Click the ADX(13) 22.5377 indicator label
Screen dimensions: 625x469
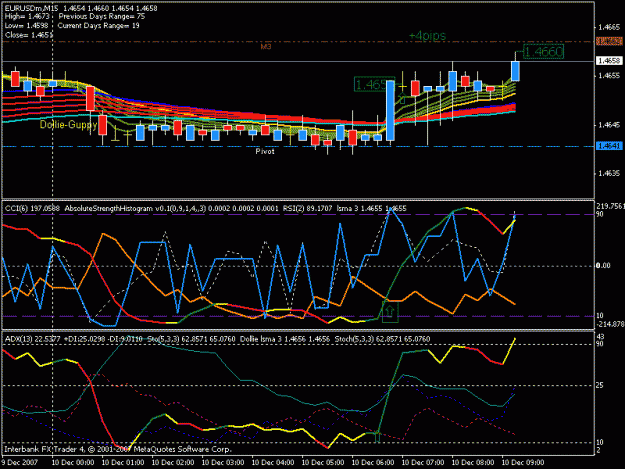pyautogui.click(x=32, y=339)
